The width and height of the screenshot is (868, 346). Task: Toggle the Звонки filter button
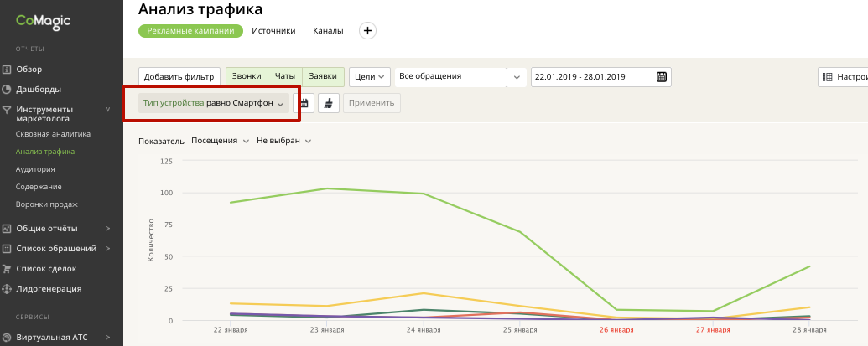[247, 77]
